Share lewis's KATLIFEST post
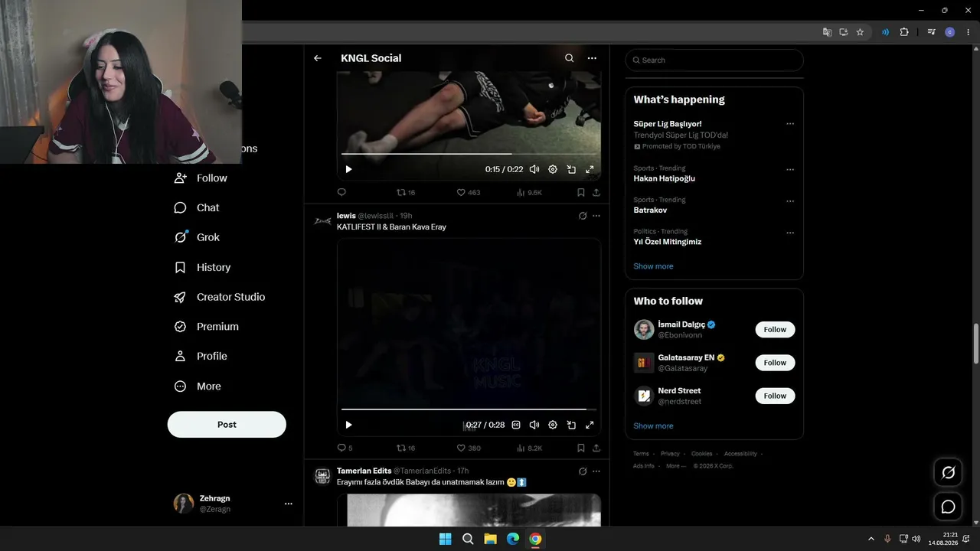 (596, 448)
